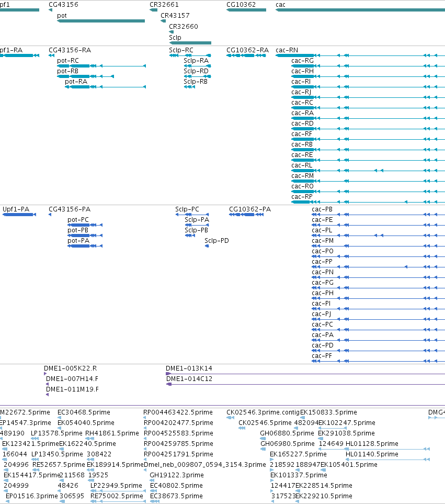
Task: Select the Upf1-PA protein
Action: pos(19,215)
